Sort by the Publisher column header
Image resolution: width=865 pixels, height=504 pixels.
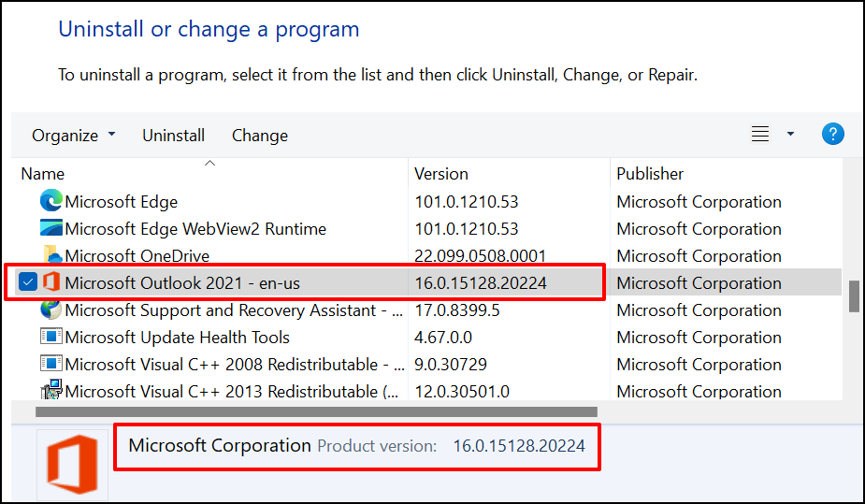[650, 174]
